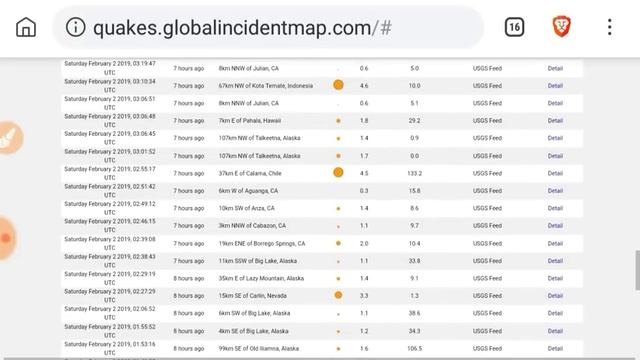Open Detail for 6km SW of Big Lake, Alaska
This screenshot has width=640, height=360.
click(x=555, y=313)
